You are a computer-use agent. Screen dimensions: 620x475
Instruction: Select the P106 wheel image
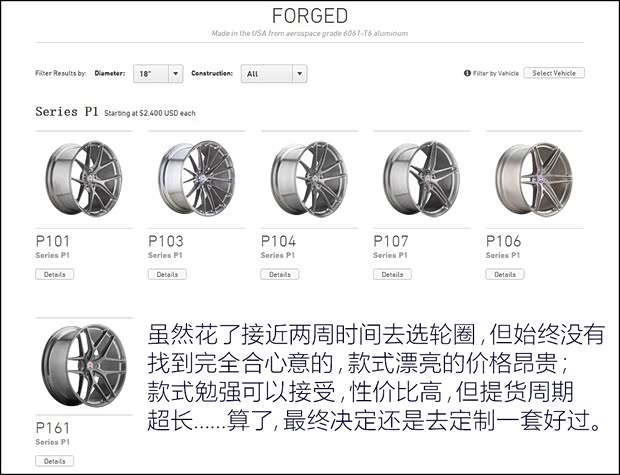coord(534,180)
